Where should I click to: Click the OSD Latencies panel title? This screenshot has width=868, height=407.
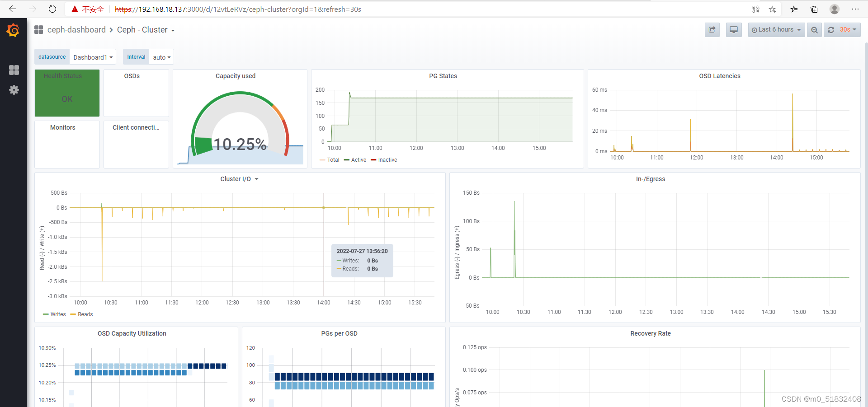click(x=720, y=76)
